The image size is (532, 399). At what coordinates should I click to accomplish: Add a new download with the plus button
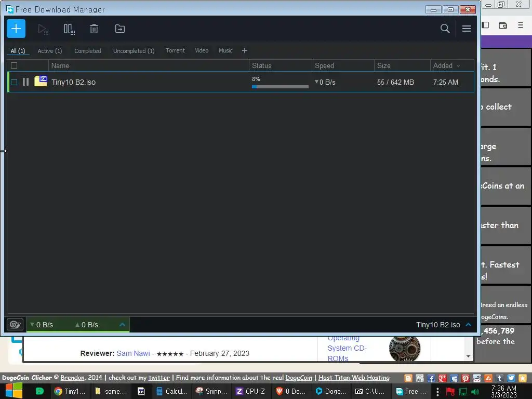16,29
